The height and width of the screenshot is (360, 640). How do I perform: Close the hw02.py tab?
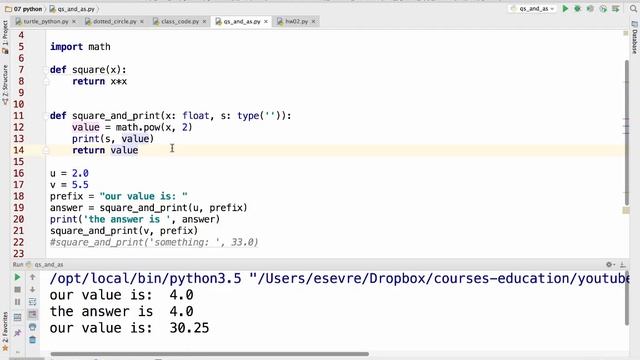[313, 21]
